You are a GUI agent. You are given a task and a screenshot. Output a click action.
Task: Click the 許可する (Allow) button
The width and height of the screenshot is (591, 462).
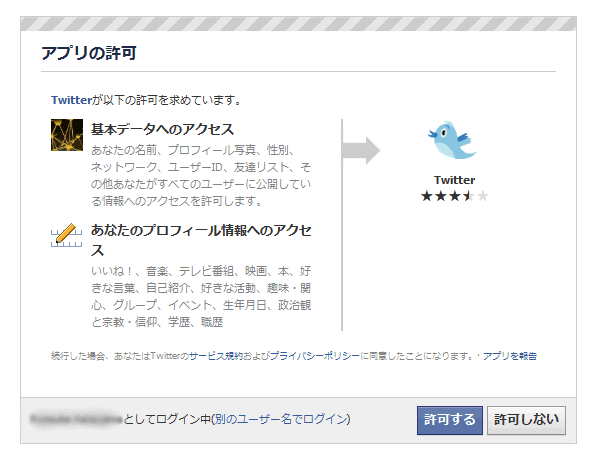pos(450,420)
